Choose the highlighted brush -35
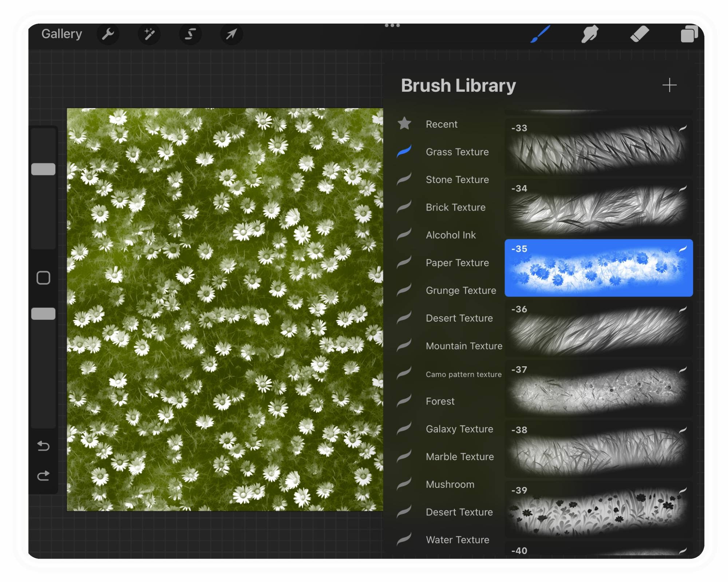Image resolution: width=728 pixels, height=582 pixels. coord(599,268)
